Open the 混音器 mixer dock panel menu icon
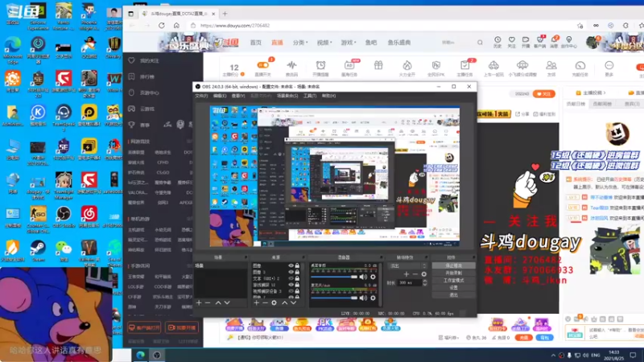The width and height of the screenshot is (644, 362). [x=380, y=257]
